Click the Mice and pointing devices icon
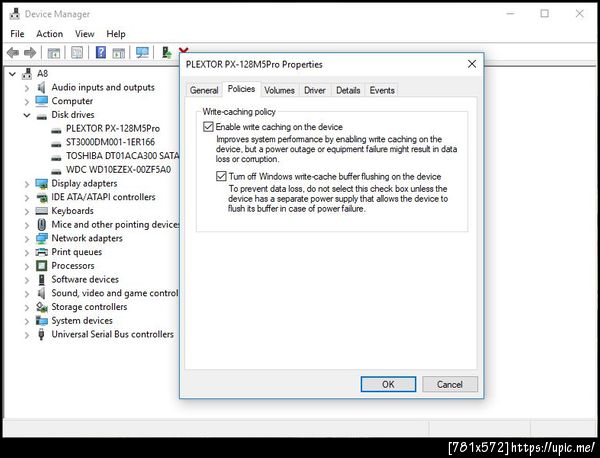Image resolution: width=600 pixels, height=458 pixels. 41,225
